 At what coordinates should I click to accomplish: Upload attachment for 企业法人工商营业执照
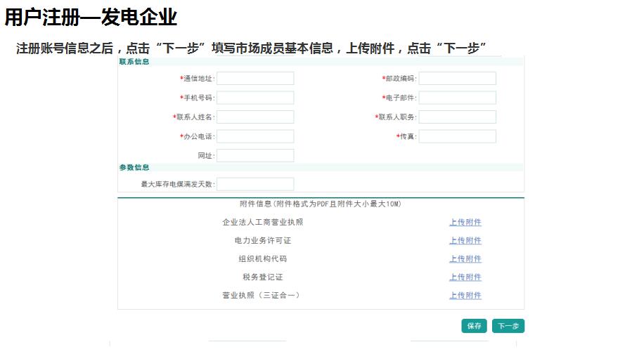(x=465, y=223)
